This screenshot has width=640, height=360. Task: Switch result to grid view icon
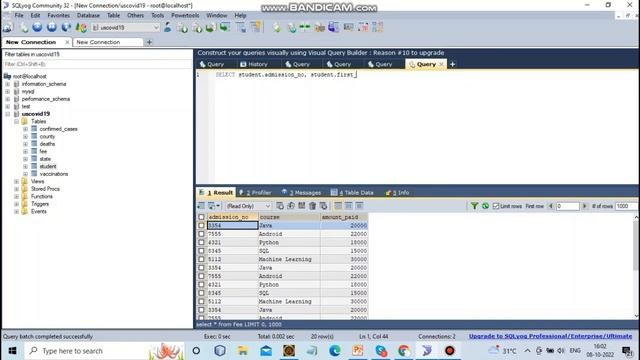pyautogui.click(x=338, y=206)
